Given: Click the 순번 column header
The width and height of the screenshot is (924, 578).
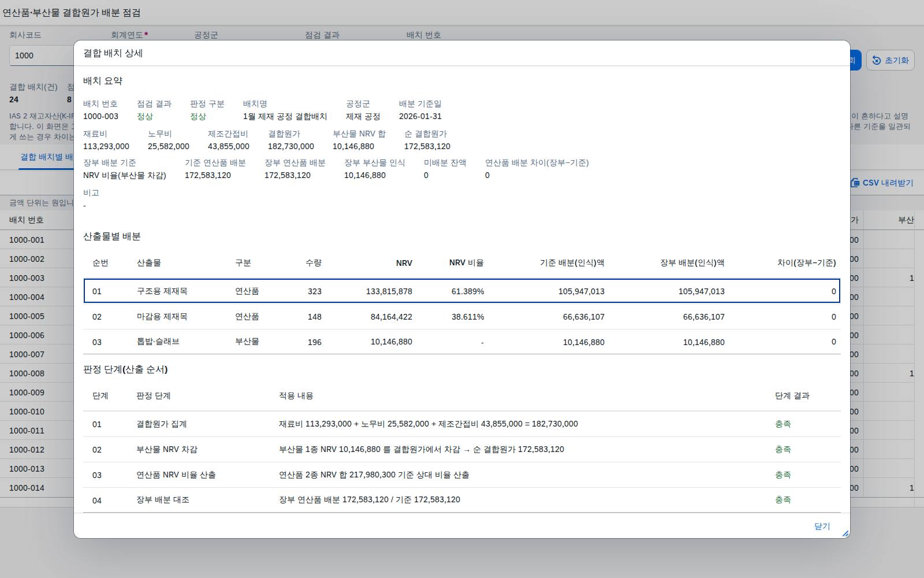Looking at the screenshot, I should click(100, 263).
